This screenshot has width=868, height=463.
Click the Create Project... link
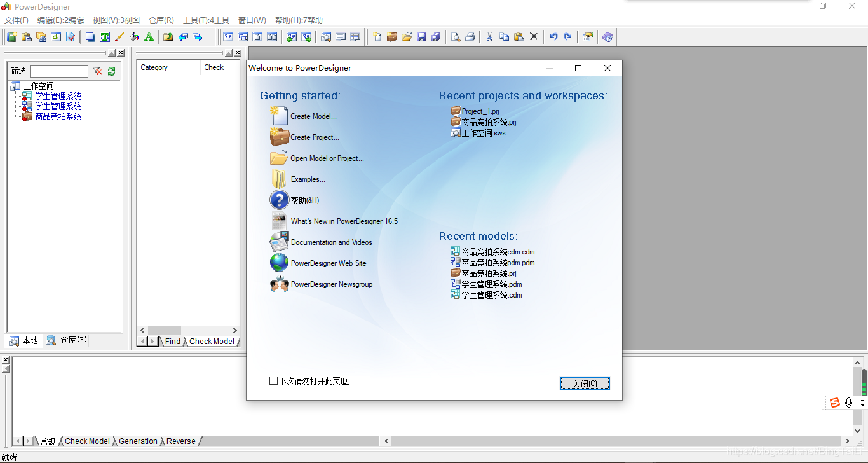tap(315, 137)
